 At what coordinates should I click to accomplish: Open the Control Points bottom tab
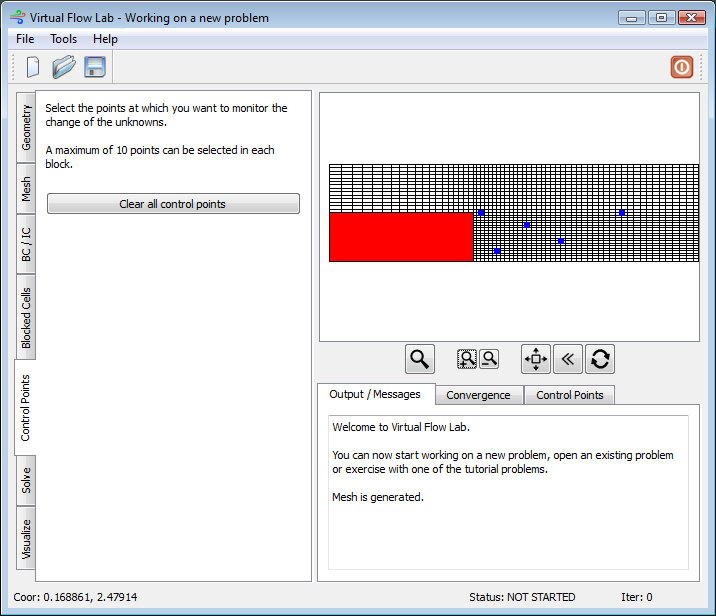point(570,395)
